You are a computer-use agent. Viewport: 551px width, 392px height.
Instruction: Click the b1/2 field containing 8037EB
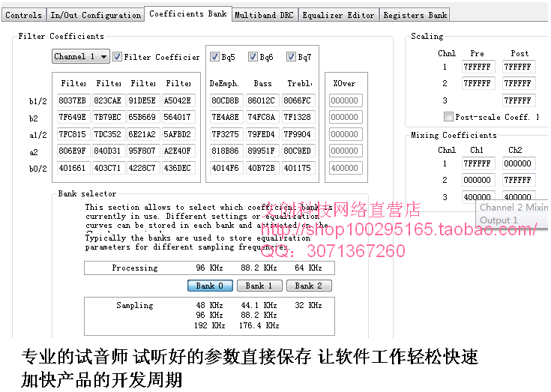73,100
